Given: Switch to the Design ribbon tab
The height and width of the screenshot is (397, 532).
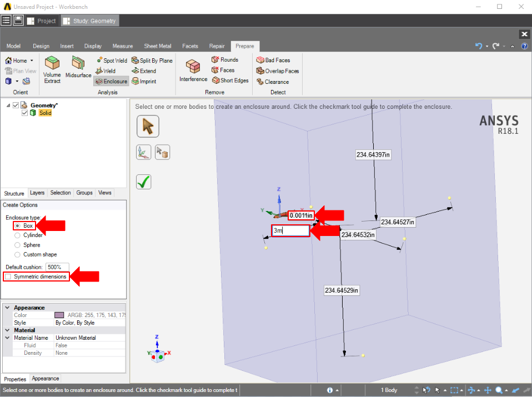Looking at the screenshot, I should [x=41, y=46].
